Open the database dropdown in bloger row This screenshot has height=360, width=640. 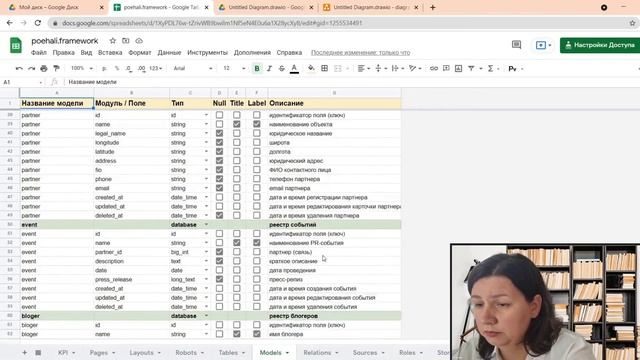[x=206, y=316]
